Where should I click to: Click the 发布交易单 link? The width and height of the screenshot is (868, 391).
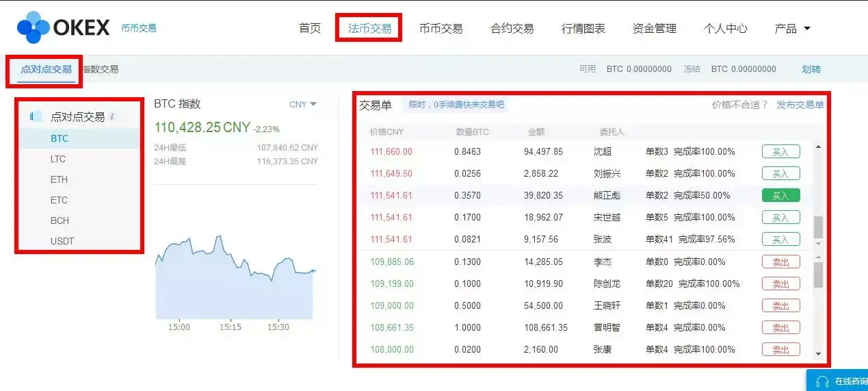coord(800,105)
